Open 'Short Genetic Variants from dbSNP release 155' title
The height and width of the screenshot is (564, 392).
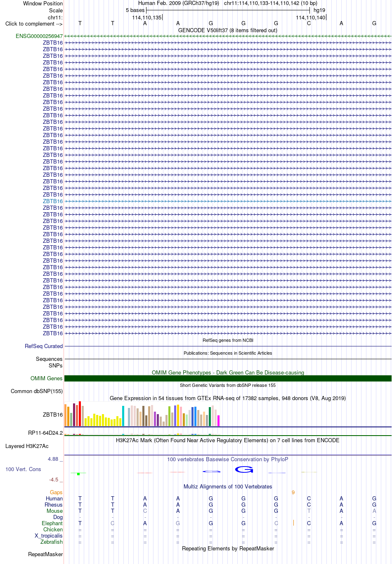[228, 385]
